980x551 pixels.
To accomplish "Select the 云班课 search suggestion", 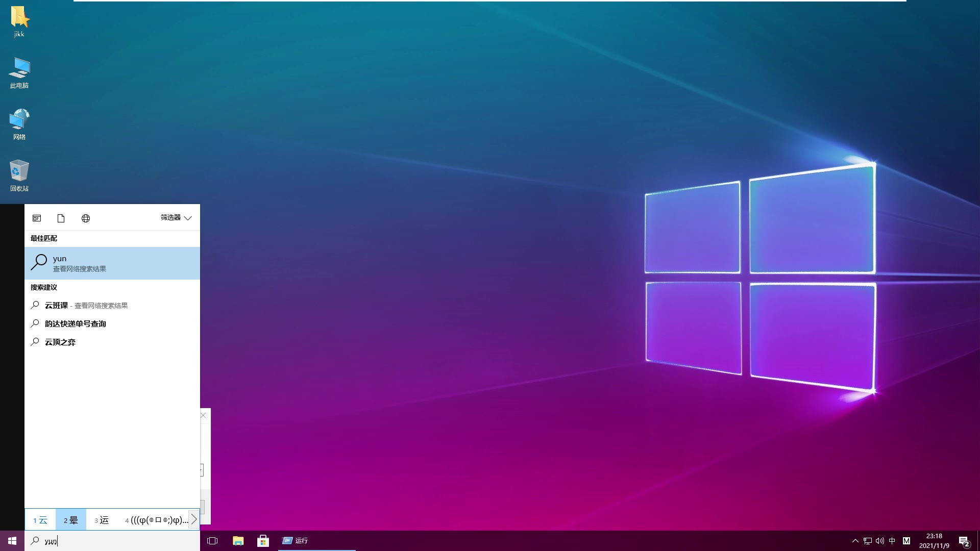I will (x=112, y=305).
